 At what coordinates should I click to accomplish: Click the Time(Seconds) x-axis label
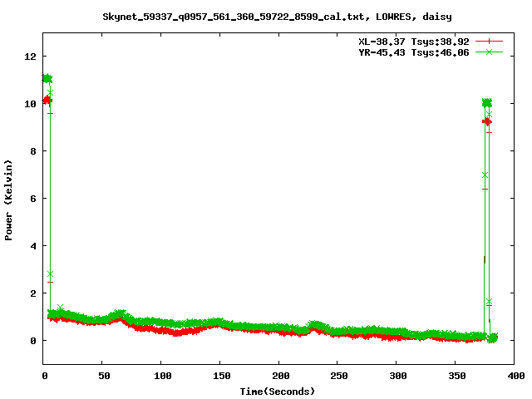pyautogui.click(x=277, y=392)
